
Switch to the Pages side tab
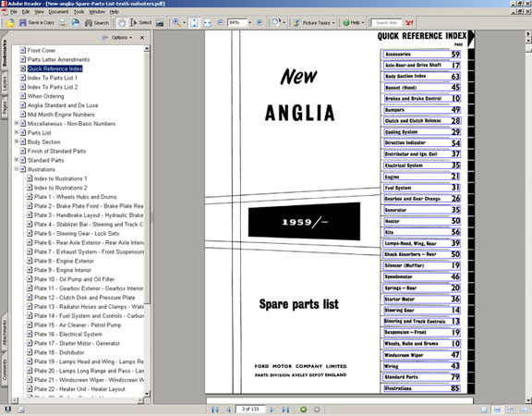tap(5, 108)
